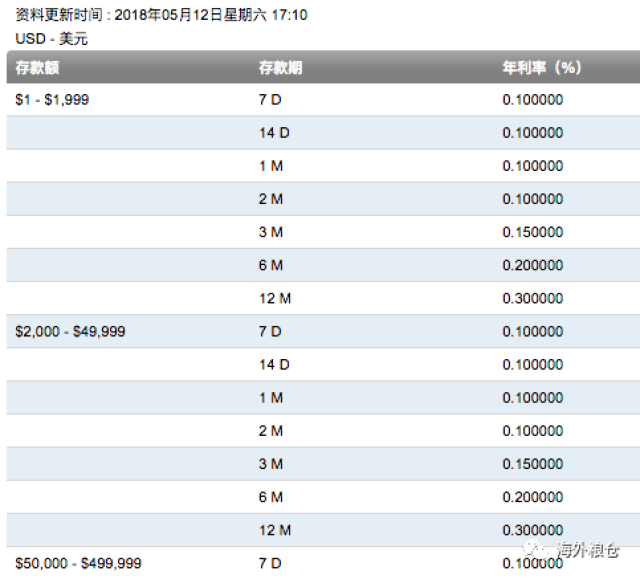Click the 0.200000 rate in the $1 - $1,999 tier
Viewport: 640px width, 579px height.
533,265
